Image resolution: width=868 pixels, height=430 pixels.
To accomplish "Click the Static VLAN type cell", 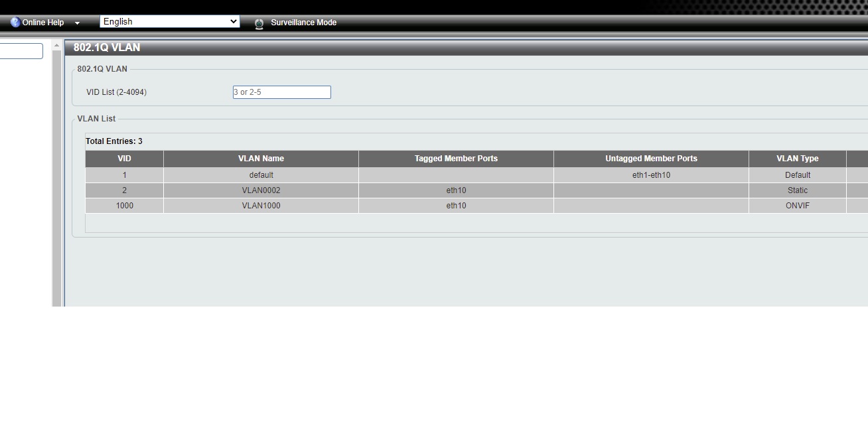I will 797,190.
